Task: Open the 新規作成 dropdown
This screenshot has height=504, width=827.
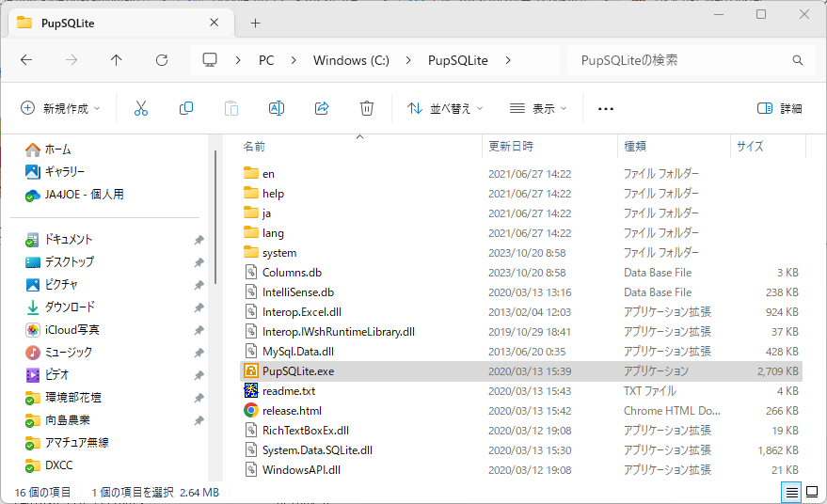Action: click(60, 108)
